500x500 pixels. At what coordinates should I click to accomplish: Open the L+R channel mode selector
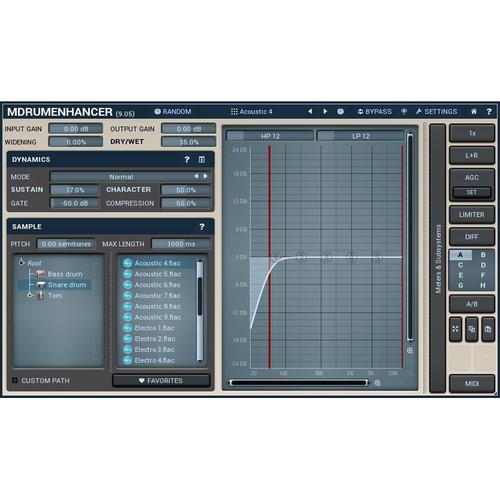point(472,155)
